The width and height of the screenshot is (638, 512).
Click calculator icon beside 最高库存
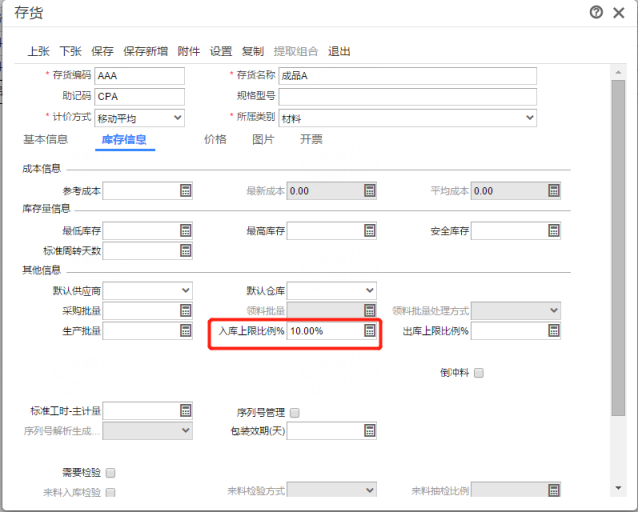coord(369,231)
